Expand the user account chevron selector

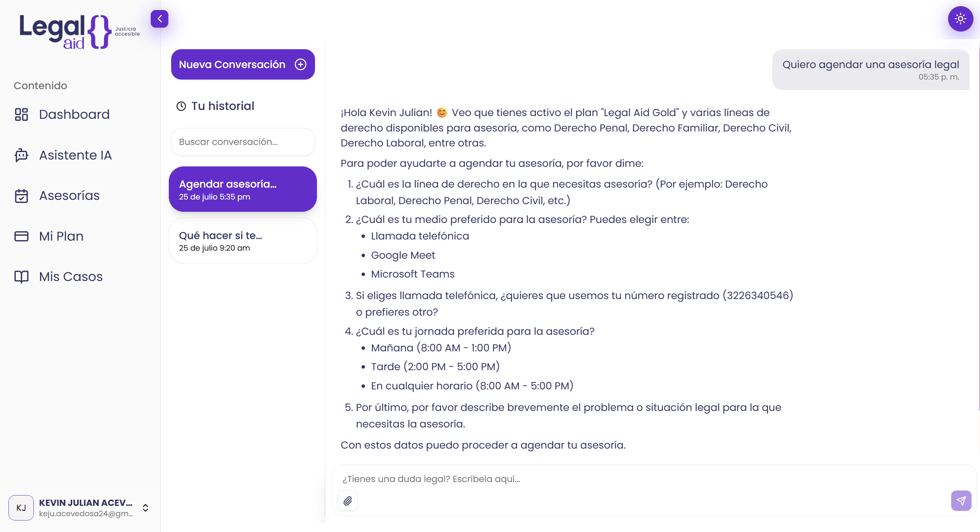145,508
